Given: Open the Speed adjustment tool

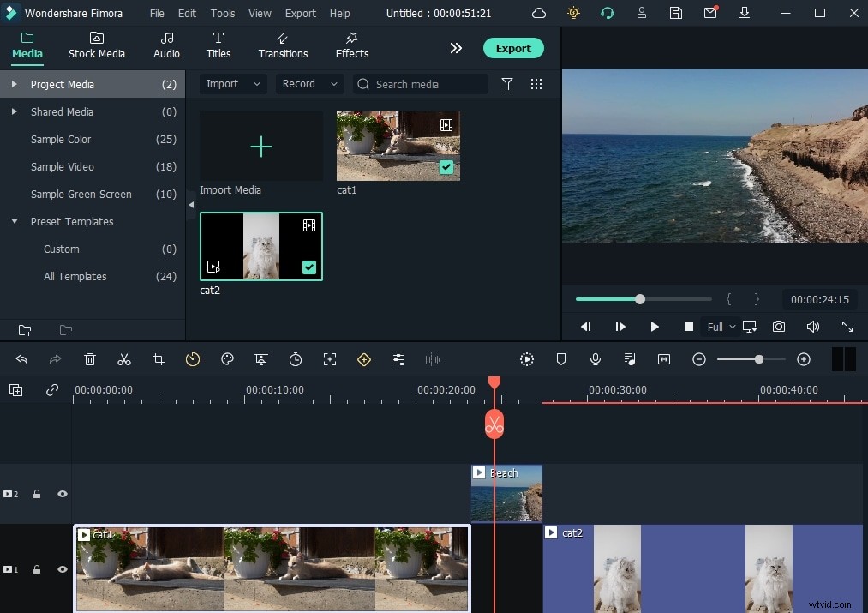Looking at the screenshot, I should tap(193, 359).
